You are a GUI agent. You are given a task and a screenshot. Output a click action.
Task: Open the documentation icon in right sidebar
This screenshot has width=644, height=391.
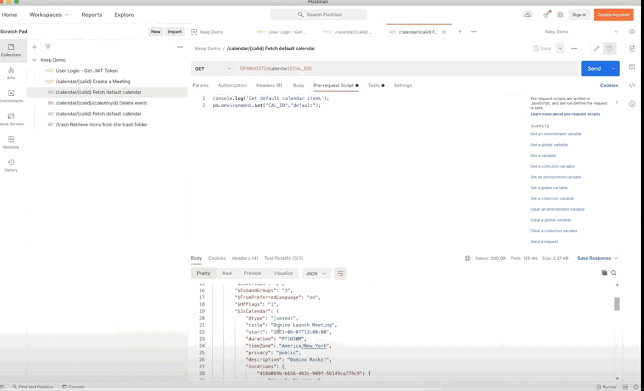pos(632,48)
